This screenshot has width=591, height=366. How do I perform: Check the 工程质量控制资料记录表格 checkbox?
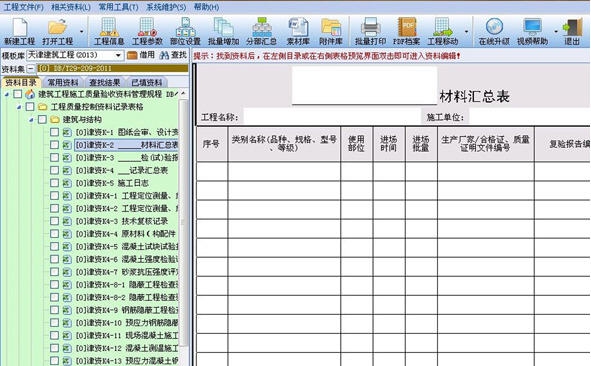[x=30, y=107]
